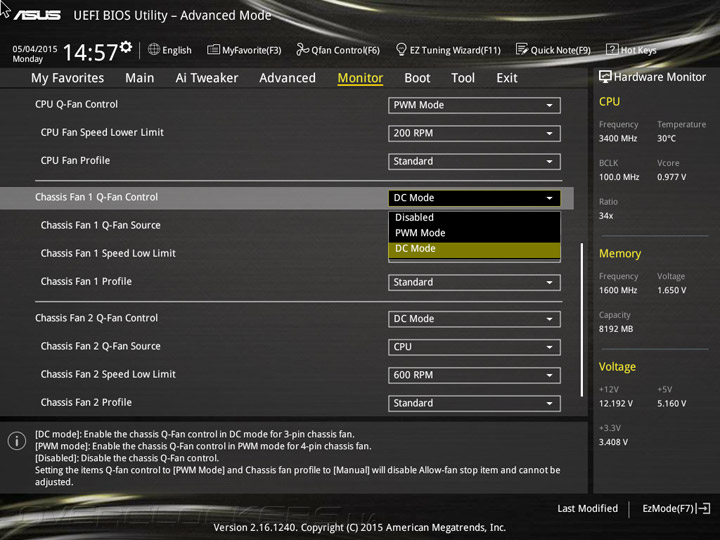Viewport: 720px width, 540px height.
Task: Select CPU Fan Profile label
Action: (75, 160)
